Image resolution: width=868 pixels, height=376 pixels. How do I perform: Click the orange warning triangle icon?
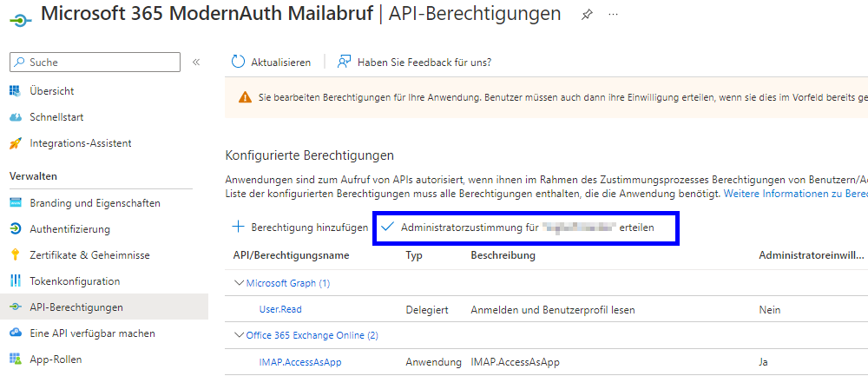tap(245, 98)
